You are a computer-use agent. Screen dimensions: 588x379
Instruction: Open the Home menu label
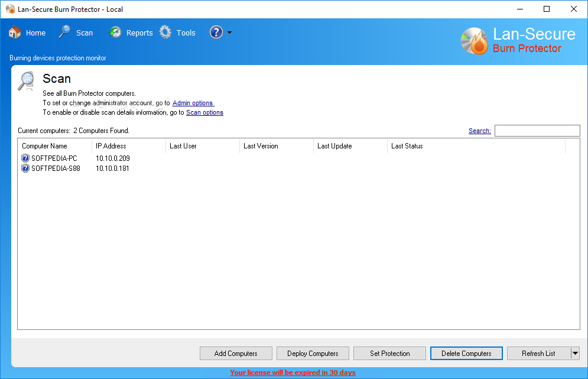(x=35, y=33)
